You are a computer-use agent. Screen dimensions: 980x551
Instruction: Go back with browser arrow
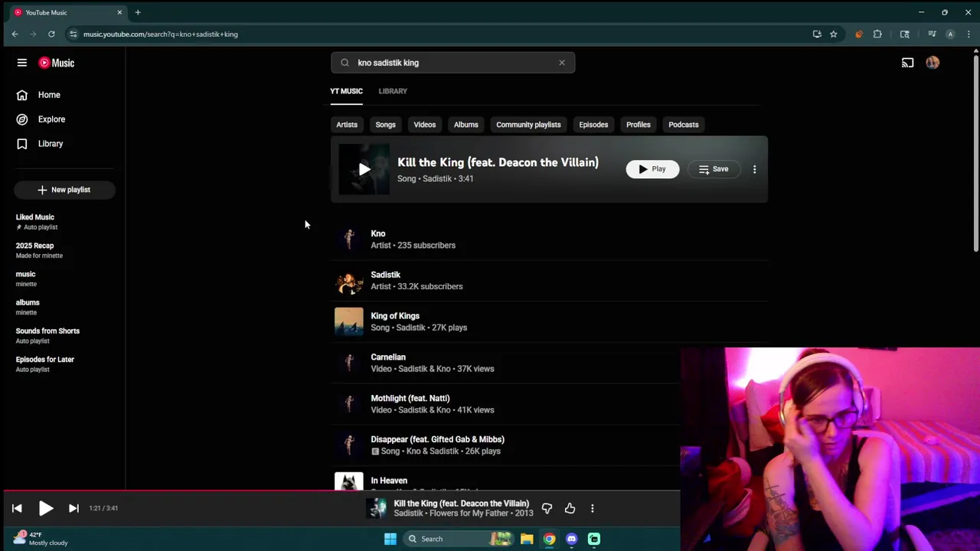tap(15, 34)
